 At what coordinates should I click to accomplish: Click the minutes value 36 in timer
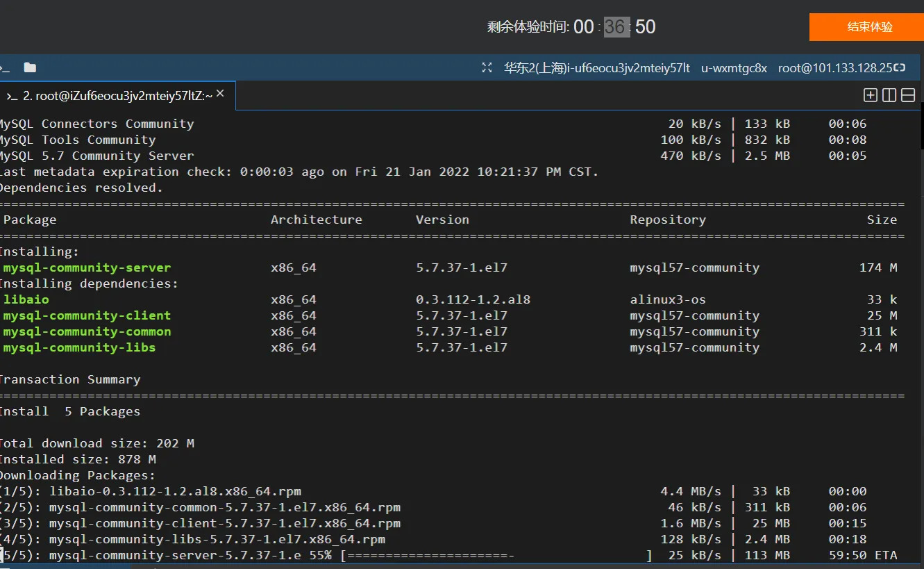click(615, 27)
